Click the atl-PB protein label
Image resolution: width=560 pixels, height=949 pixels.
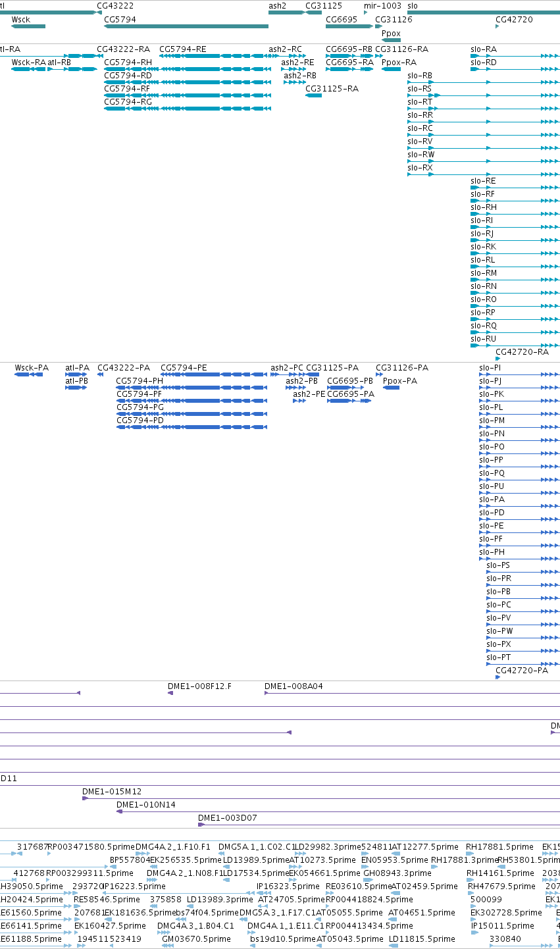[76, 381]
